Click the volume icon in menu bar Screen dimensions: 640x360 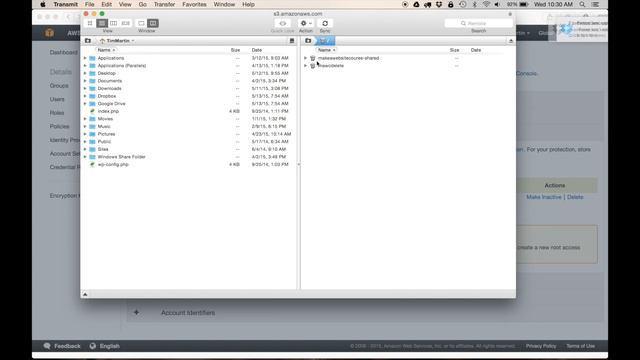coord(497,4)
